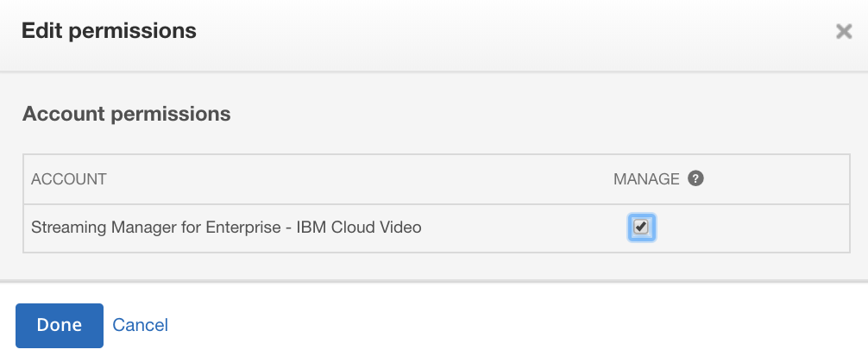This screenshot has height=362, width=868.
Task: Open the MANAGE column help tooltip icon
Action: coord(695,178)
